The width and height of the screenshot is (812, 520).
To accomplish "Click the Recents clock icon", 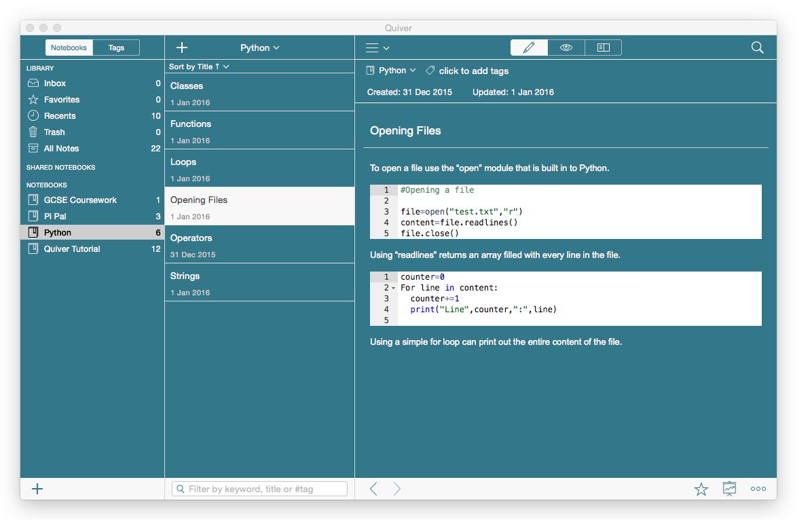I will [33, 115].
